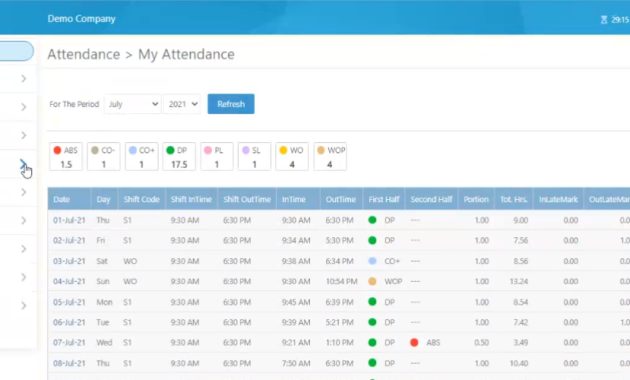Click the tan CO- legend dot

[x=95, y=150]
